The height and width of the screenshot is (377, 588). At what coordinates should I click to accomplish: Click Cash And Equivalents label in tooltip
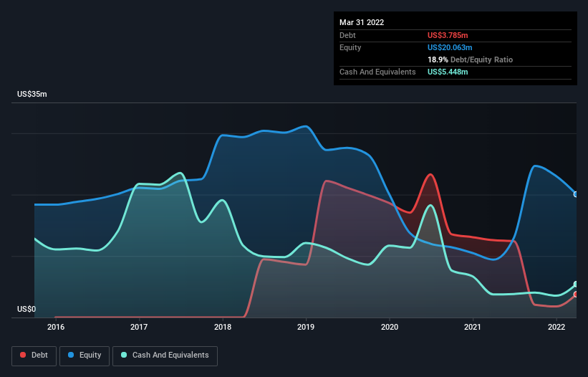(377, 72)
